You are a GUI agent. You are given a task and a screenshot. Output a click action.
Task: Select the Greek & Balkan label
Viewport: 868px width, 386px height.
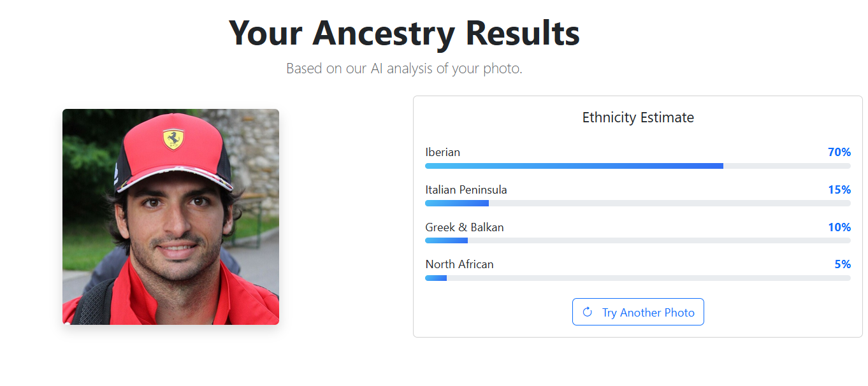pyautogui.click(x=464, y=227)
